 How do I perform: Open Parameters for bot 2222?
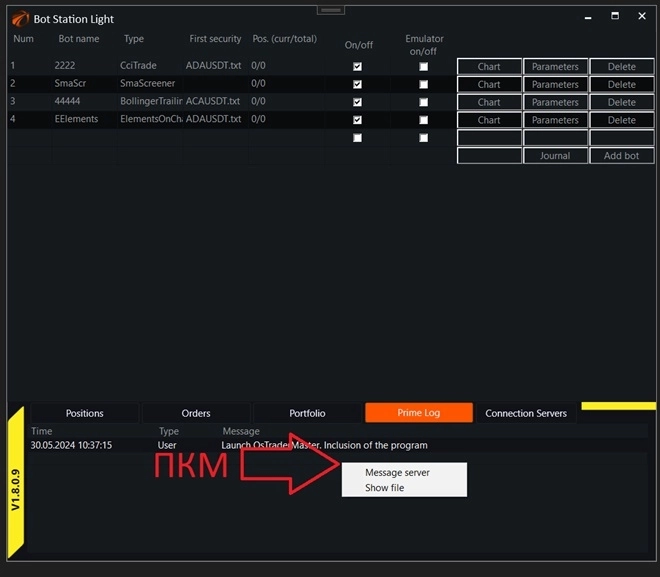(x=555, y=66)
